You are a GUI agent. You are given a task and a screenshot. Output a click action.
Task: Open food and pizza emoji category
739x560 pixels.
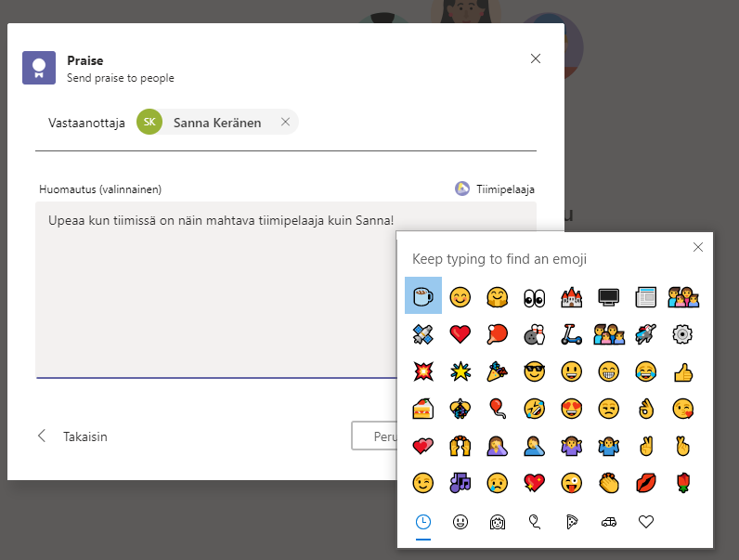[572, 522]
